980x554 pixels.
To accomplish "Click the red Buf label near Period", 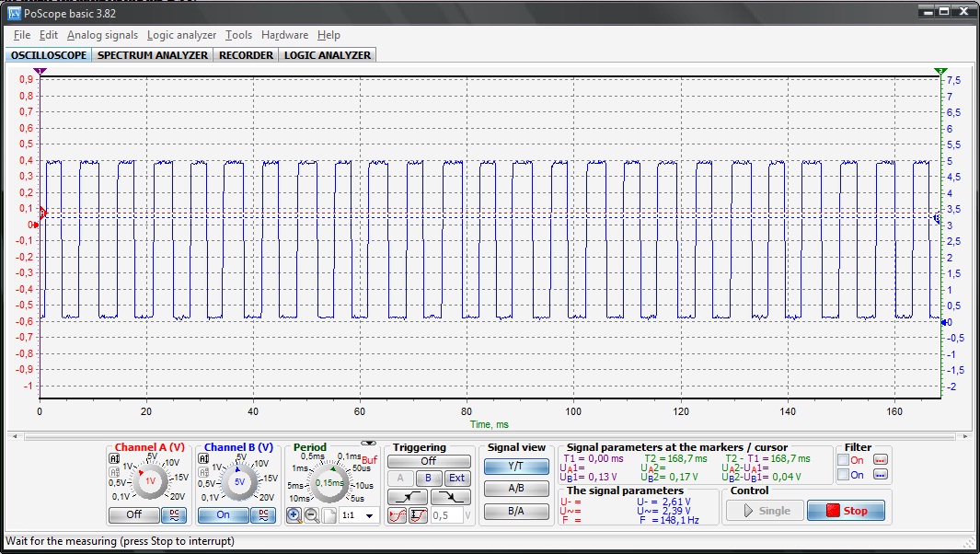I will (370, 459).
